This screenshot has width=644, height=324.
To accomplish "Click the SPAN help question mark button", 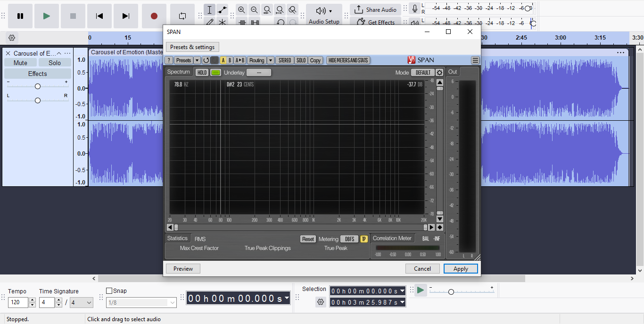I will tap(169, 60).
